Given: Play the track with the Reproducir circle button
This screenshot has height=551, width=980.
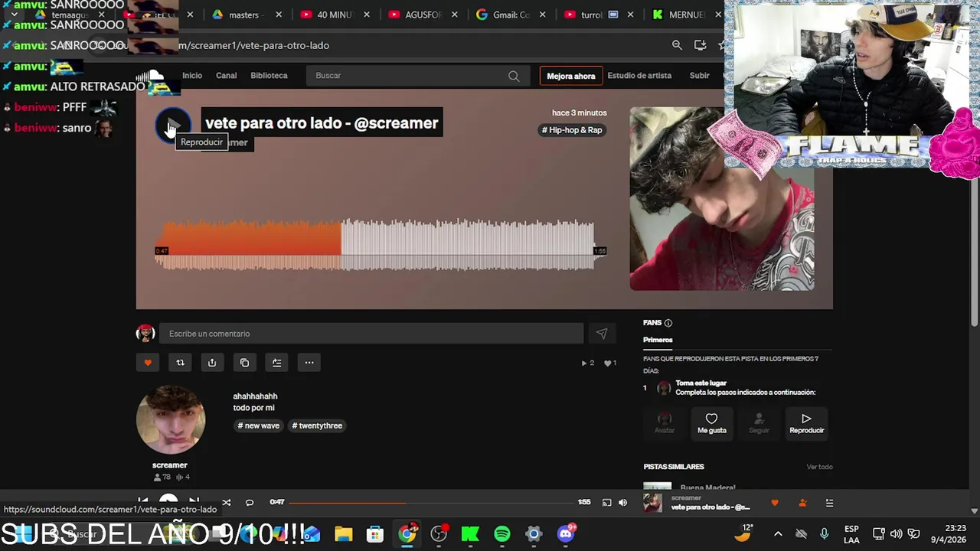Looking at the screenshot, I should [x=173, y=126].
